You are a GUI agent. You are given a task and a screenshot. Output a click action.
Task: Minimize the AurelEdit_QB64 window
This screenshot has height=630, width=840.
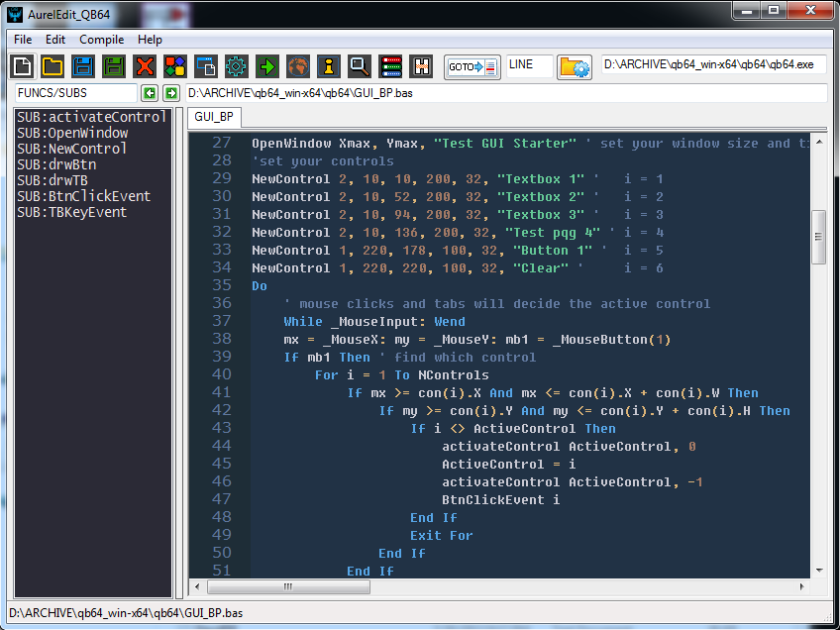747,10
